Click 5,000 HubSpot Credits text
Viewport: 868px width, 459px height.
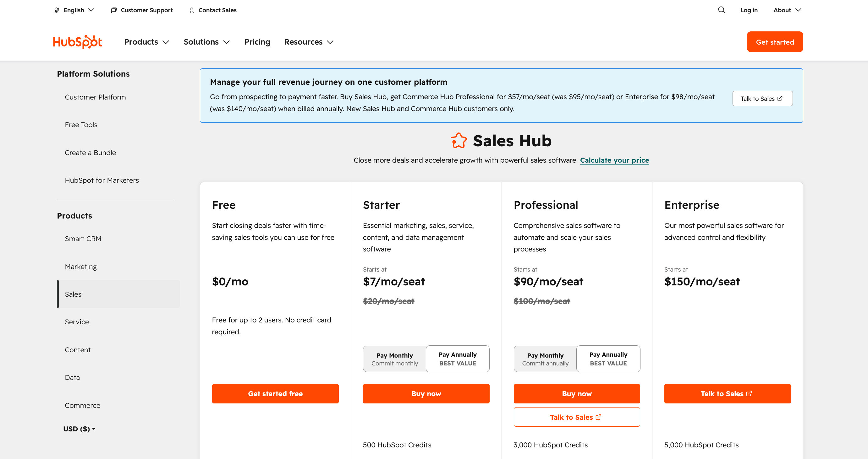click(701, 445)
